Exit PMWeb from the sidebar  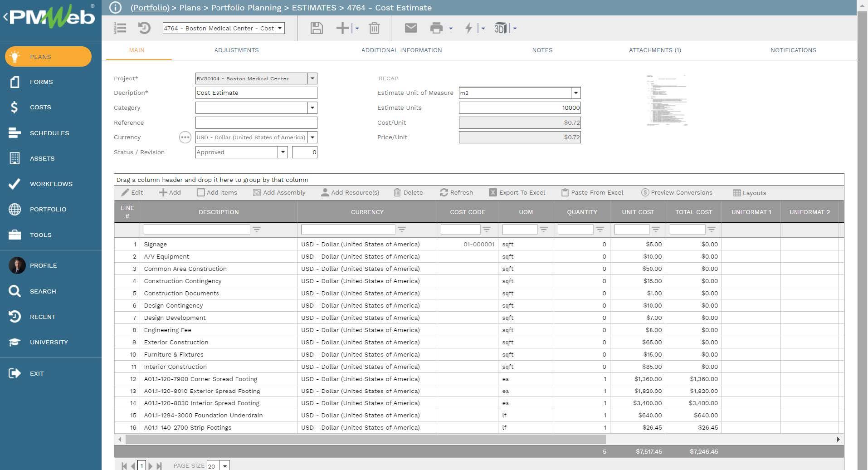26,373
